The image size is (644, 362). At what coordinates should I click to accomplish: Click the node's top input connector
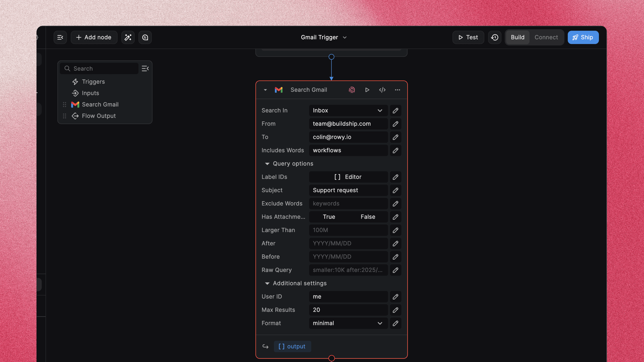(331, 78)
